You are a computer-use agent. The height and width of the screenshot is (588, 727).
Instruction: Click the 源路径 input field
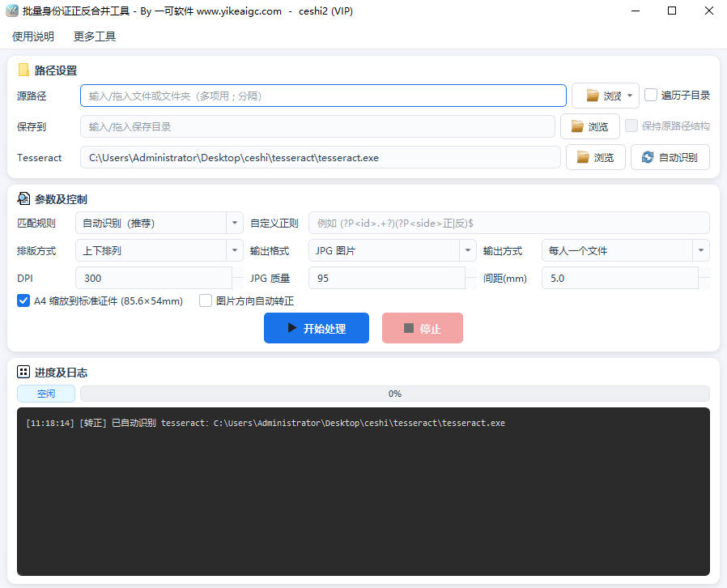(323, 96)
